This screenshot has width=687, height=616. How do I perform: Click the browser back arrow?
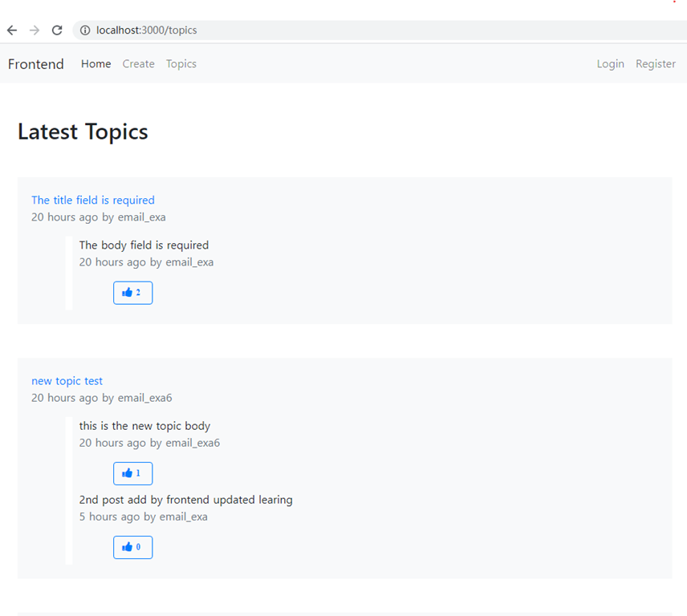(x=12, y=30)
